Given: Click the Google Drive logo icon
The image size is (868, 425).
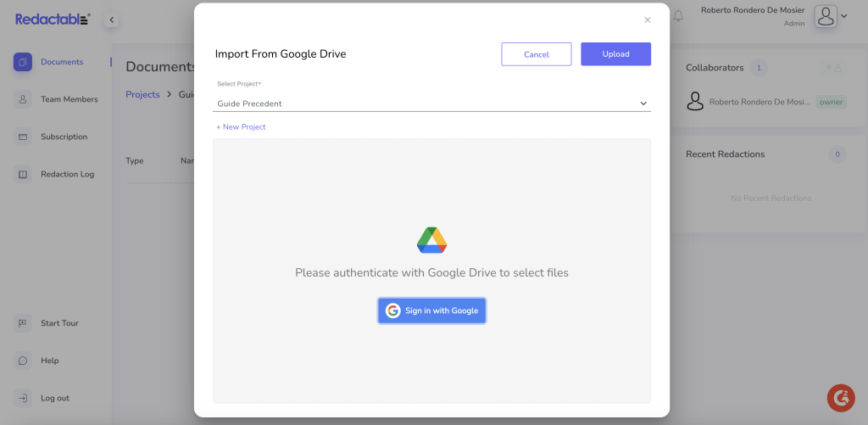Looking at the screenshot, I should [x=431, y=240].
